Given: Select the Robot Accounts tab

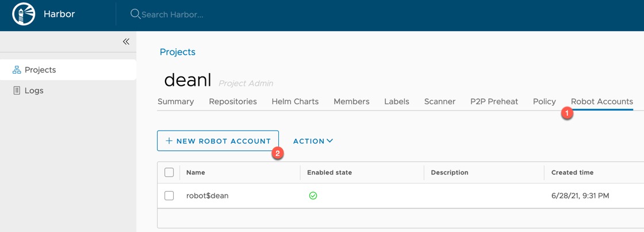Looking at the screenshot, I should pos(601,101).
